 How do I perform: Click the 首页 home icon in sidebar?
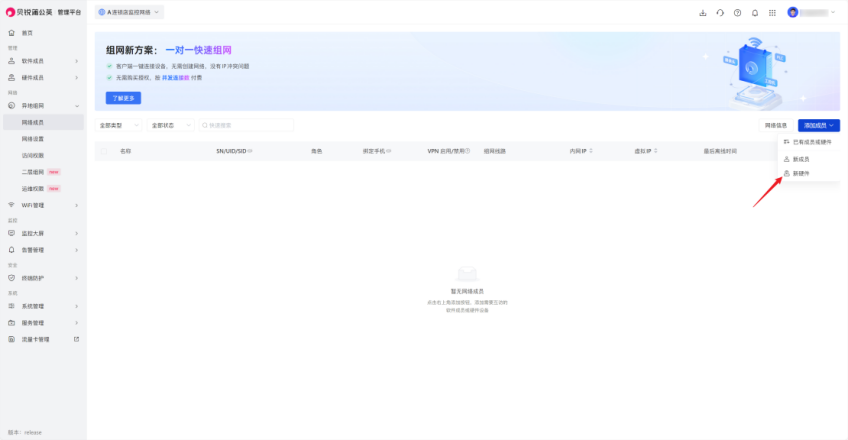[x=11, y=33]
